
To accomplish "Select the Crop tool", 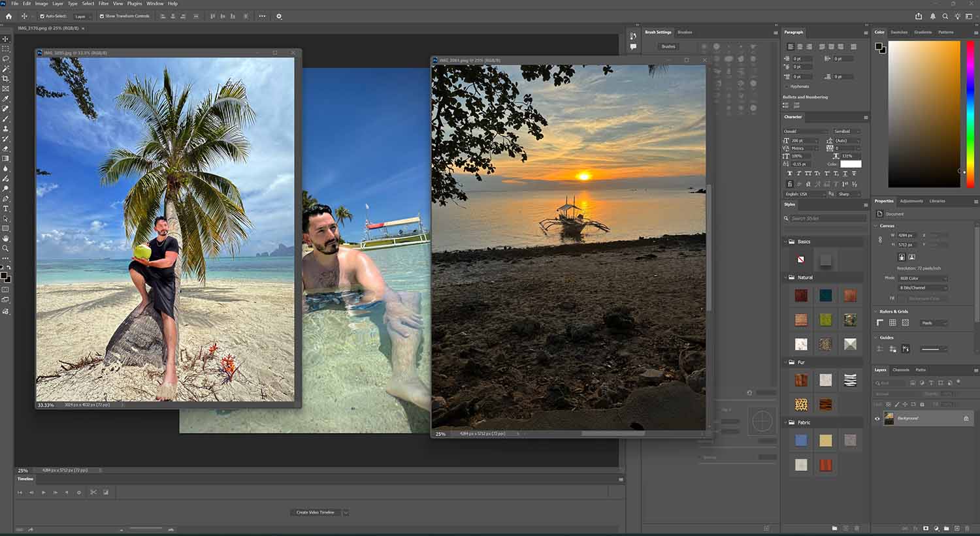I will [x=6, y=78].
